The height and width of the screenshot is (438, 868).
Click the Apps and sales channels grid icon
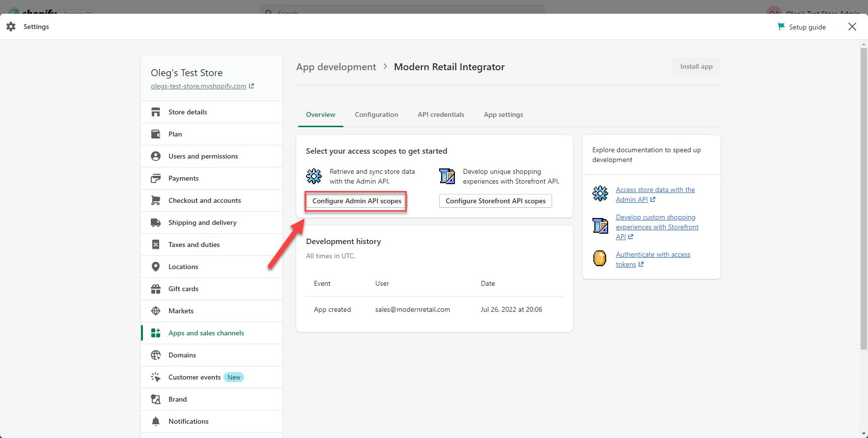156,333
